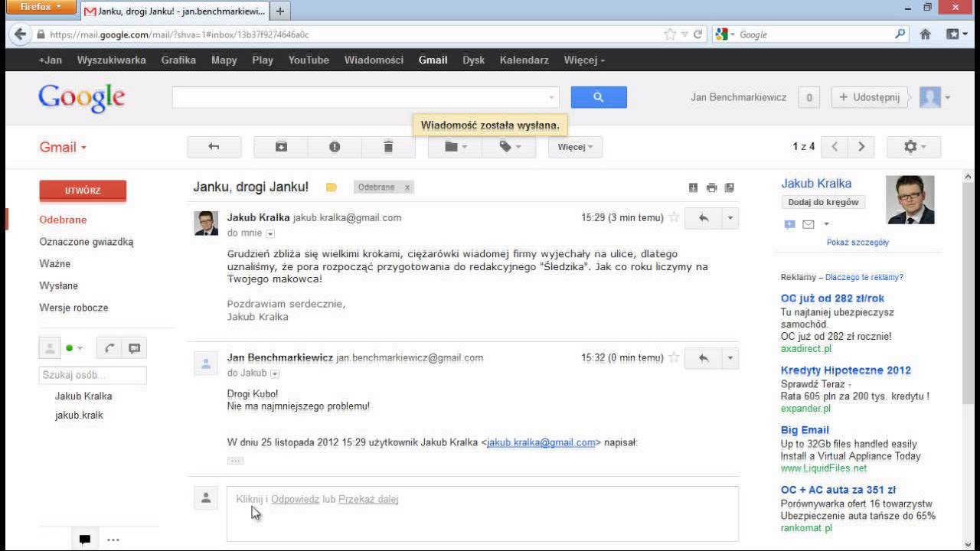Open the move-to folder dropdown
The image size is (980, 551).
(x=455, y=147)
